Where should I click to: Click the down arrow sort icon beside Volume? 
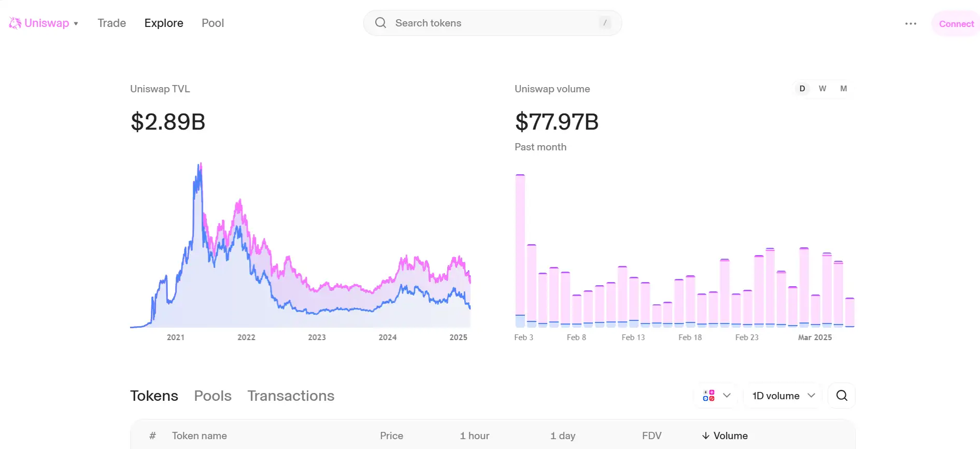tap(705, 436)
